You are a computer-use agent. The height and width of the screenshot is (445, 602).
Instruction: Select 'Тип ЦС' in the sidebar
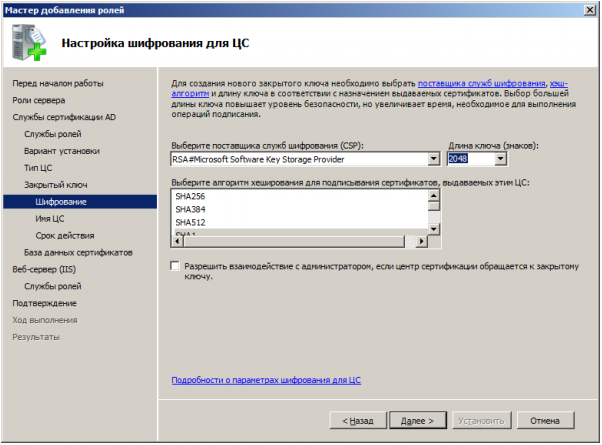[x=38, y=168]
